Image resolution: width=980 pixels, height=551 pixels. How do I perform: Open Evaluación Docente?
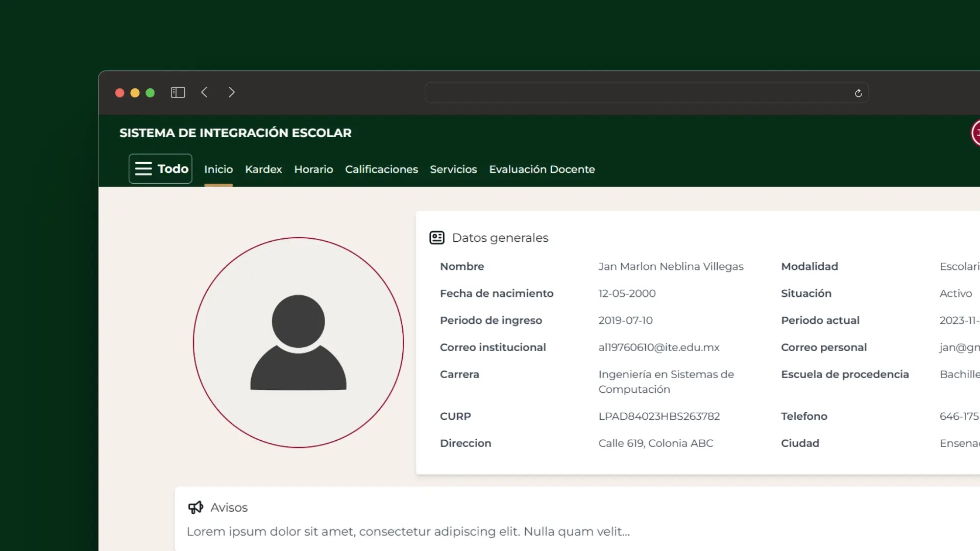542,169
